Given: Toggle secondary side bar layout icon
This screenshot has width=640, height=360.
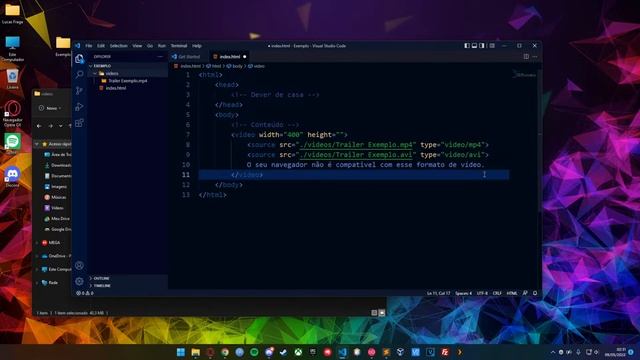Looking at the screenshot, I should pyautogui.click(x=482, y=46).
